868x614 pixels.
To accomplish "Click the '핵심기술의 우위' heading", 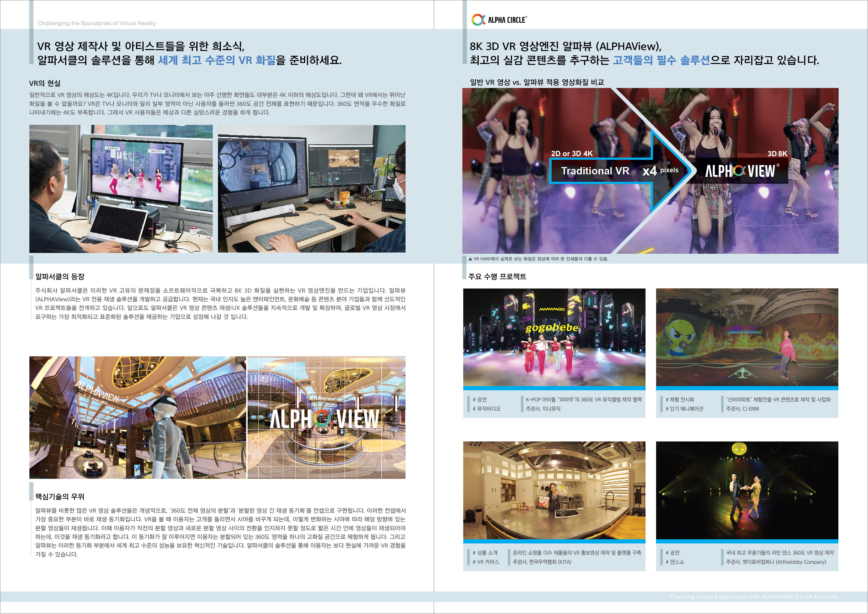I will tap(60, 496).
